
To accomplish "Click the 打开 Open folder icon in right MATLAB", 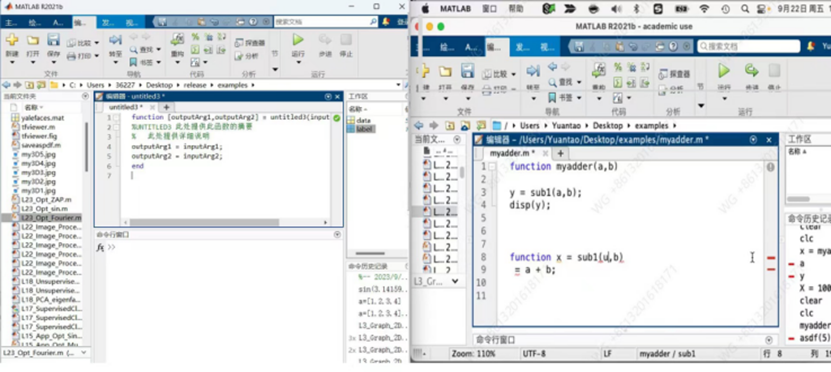I will coord(445,71).
